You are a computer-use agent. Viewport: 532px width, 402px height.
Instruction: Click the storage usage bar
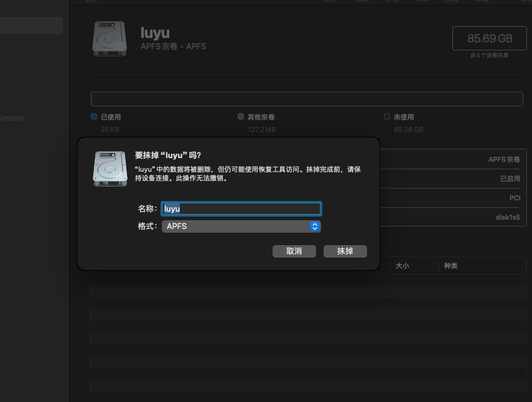pos(307,99)
